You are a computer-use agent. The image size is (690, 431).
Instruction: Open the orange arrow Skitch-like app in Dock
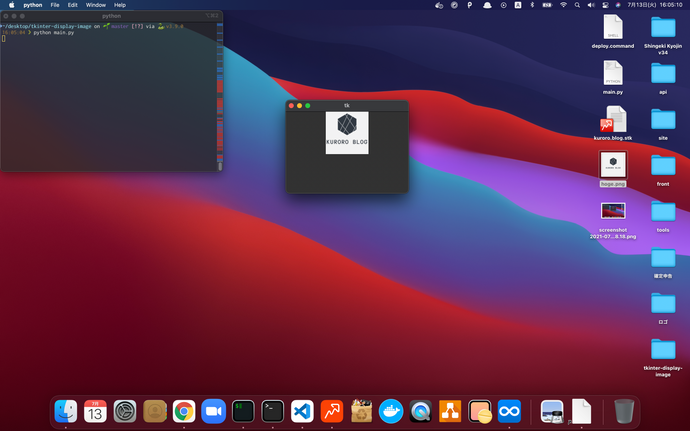click(332, 411)
